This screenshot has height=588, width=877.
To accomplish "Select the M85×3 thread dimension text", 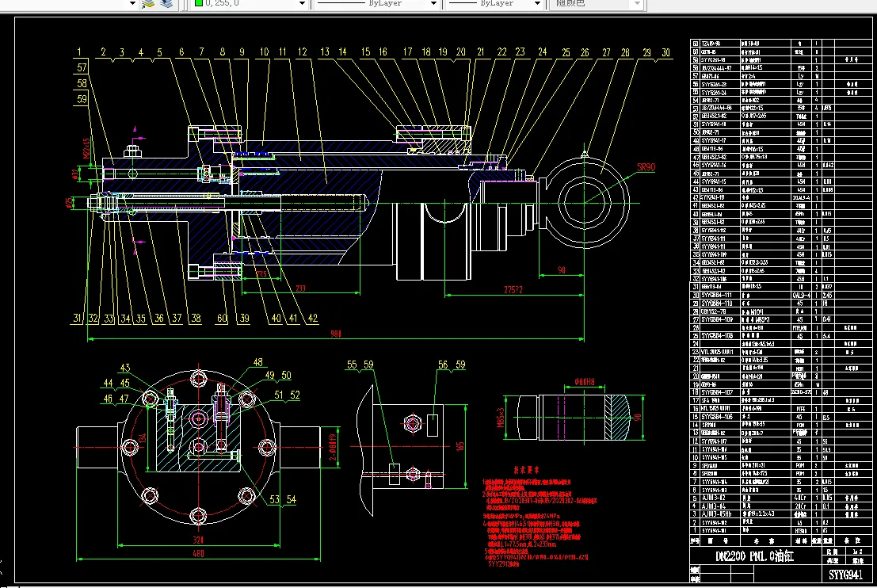I will tap(501, 417).
